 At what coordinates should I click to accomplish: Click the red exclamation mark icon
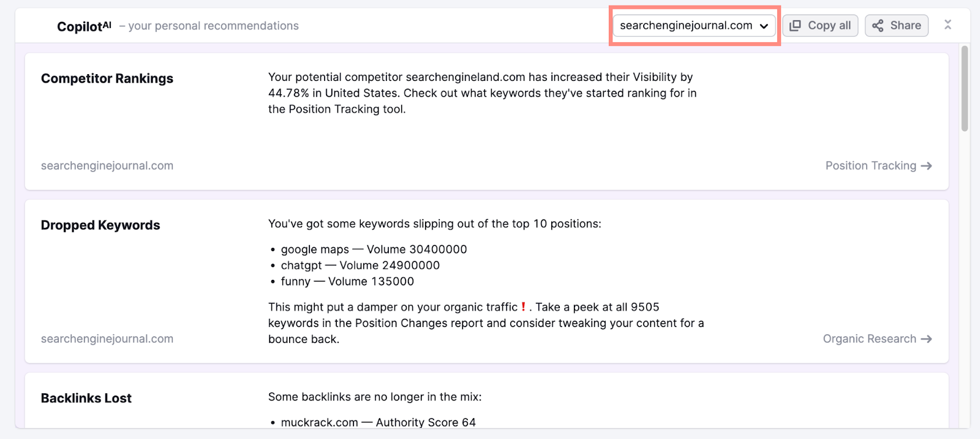[x=523, y=307]
